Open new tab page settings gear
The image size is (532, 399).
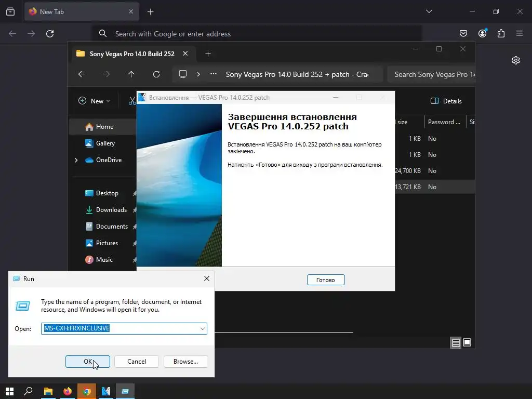point(516,60)
